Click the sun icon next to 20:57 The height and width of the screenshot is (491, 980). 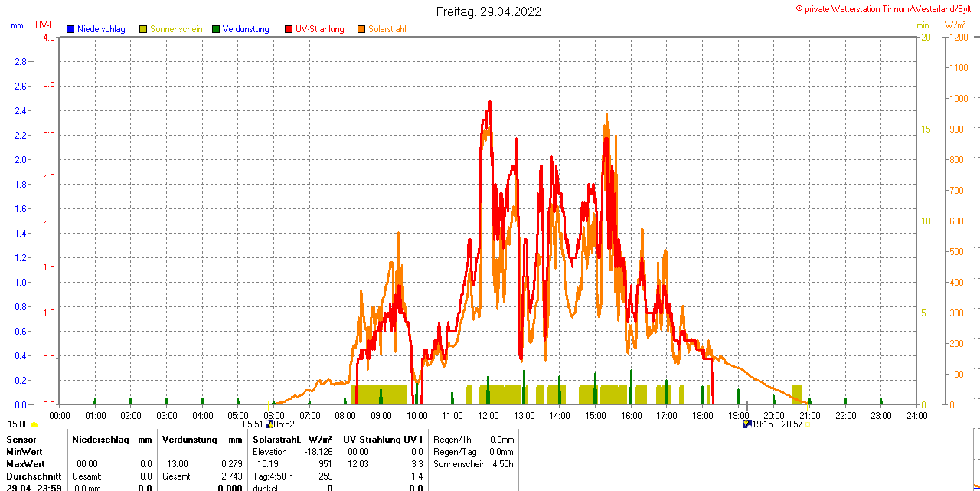pyautogui.click(x=806, y=424)
